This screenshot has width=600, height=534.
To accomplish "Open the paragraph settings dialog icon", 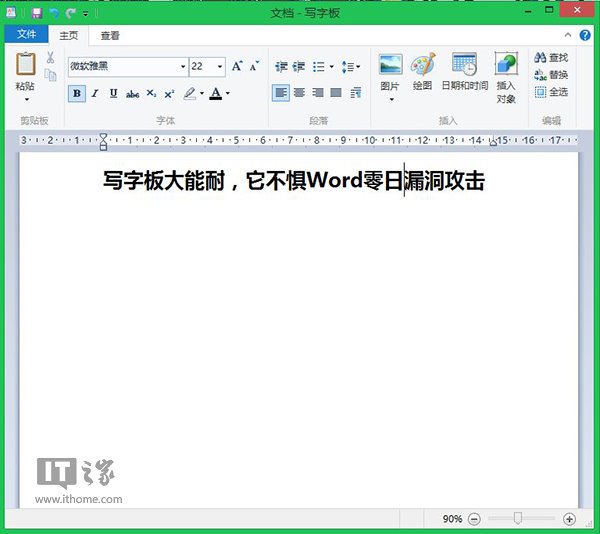I will click(x=355, y=93).
